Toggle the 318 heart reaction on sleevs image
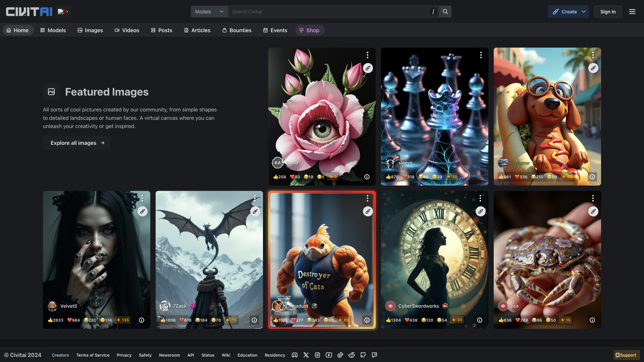 409,177
